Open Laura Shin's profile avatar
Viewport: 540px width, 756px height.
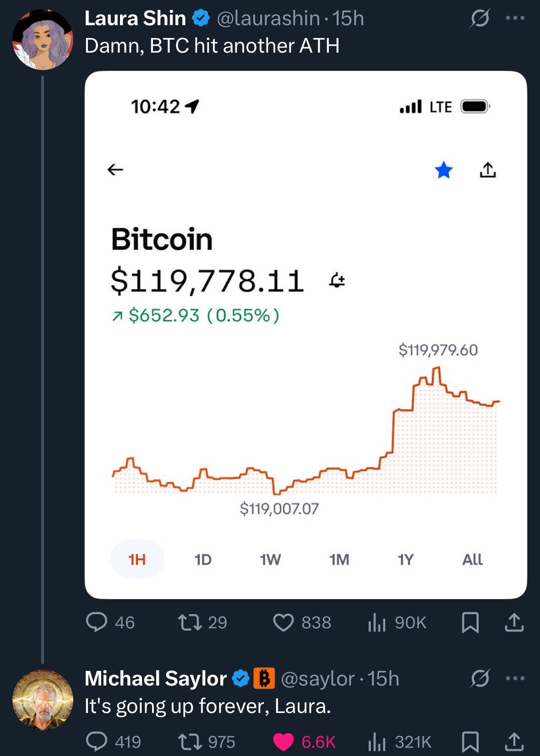[x=43, y=39]
